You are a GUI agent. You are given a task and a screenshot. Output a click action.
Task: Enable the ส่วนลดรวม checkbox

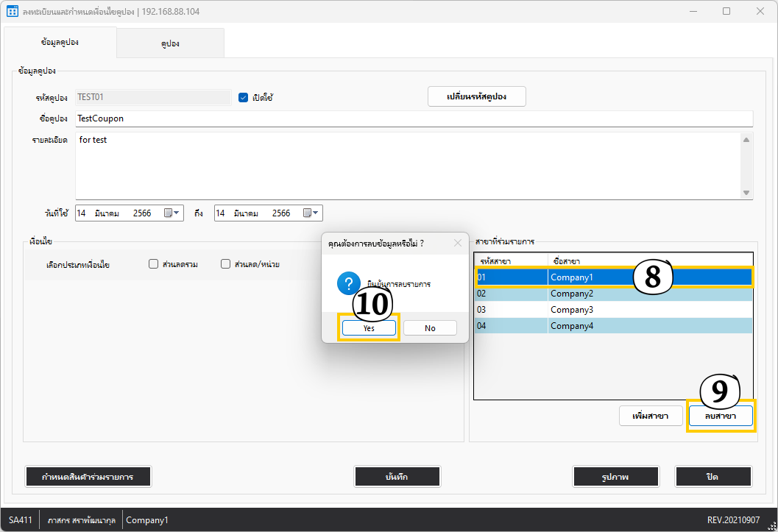coord(154,264)
